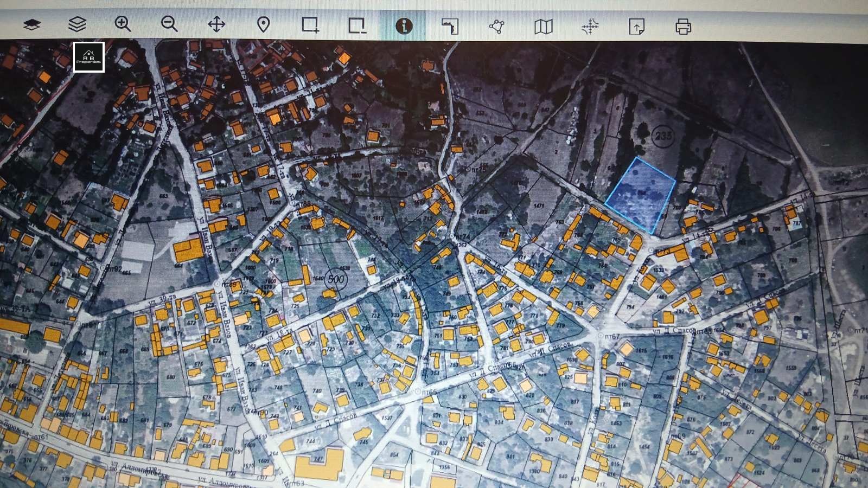The width and height of the screenshot is (868, 488).
Task: Open the base map layer icon
Action: [32, 25]
